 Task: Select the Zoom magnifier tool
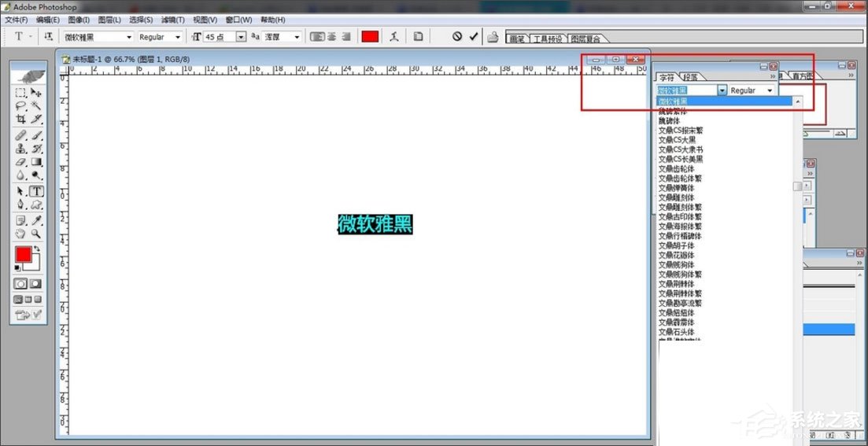[36, 234]
